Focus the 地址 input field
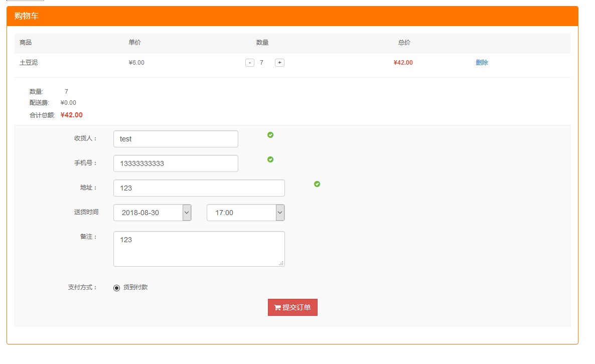Viewport: 595px width, 364px height. tap(199, 188)
